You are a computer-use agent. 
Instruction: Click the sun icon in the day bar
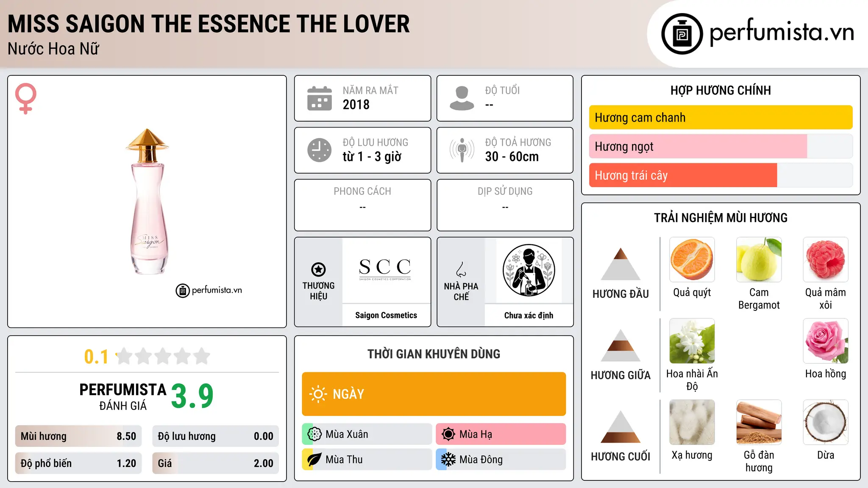tap(318, 394)
